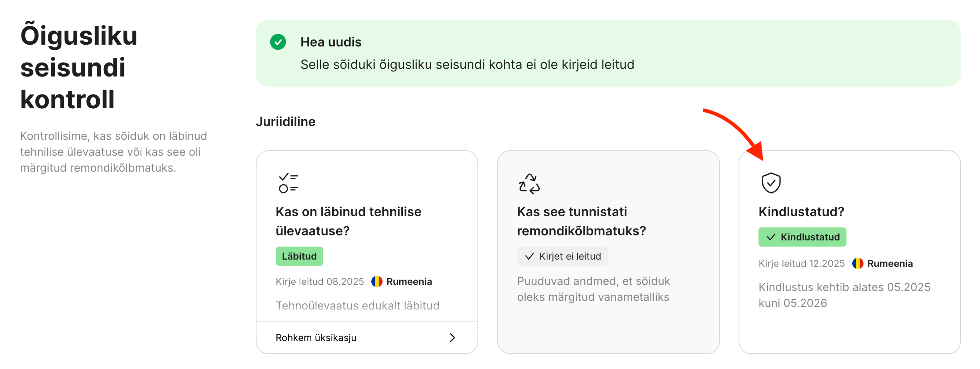Image resolution: width=980 pixels, height=369 pixels.
Task: Toggle the Läbitud status badge
Action: [x=299, y=256]
